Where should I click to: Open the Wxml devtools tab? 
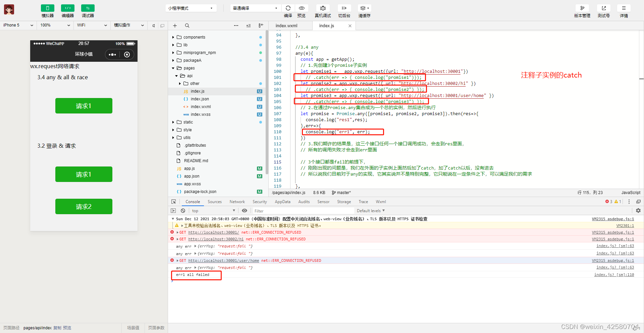[x=381, y=202]
